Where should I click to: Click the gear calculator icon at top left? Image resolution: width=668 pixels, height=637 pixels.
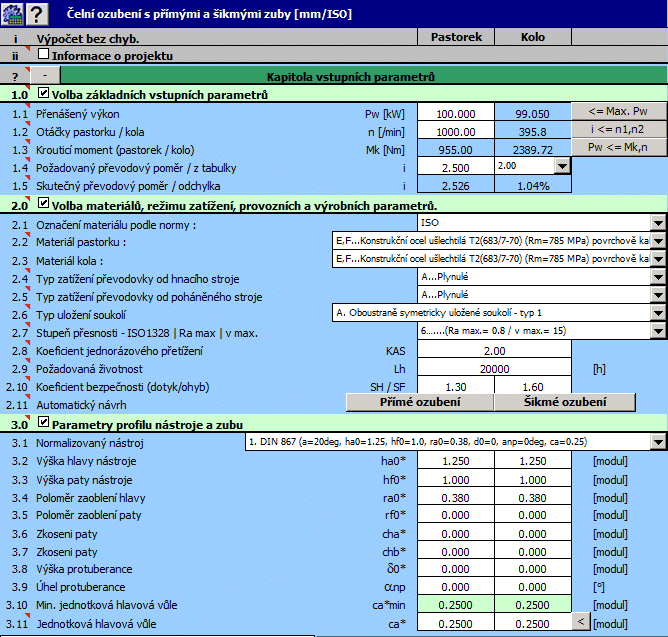pos(12,13)
